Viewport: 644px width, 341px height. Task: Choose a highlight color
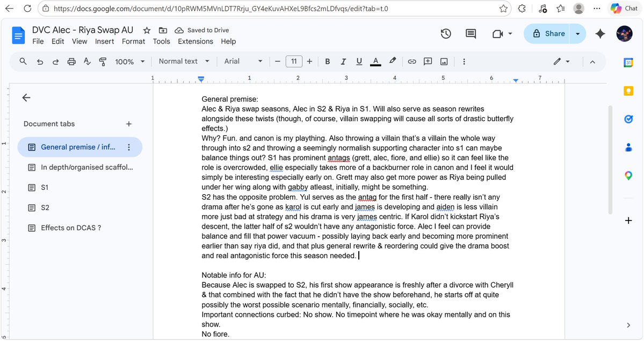[x=392, y=61]
